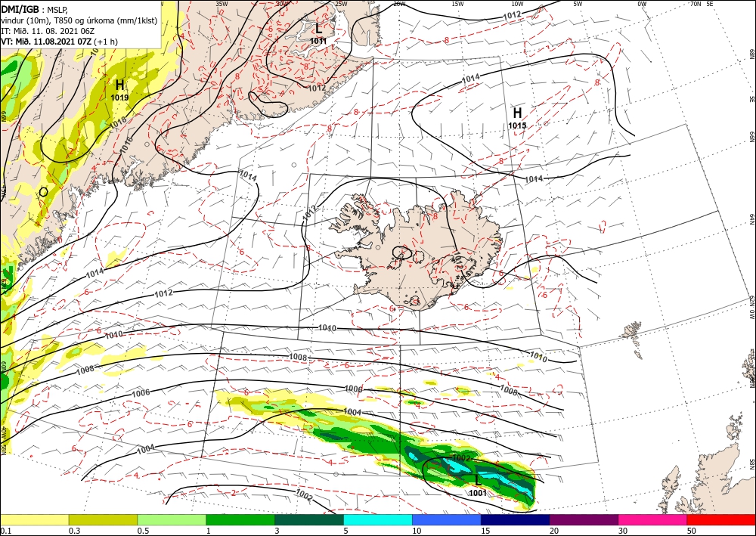The image size is (756, 536).
Task: Click the legend value label 15
Action: pos(485,531)
